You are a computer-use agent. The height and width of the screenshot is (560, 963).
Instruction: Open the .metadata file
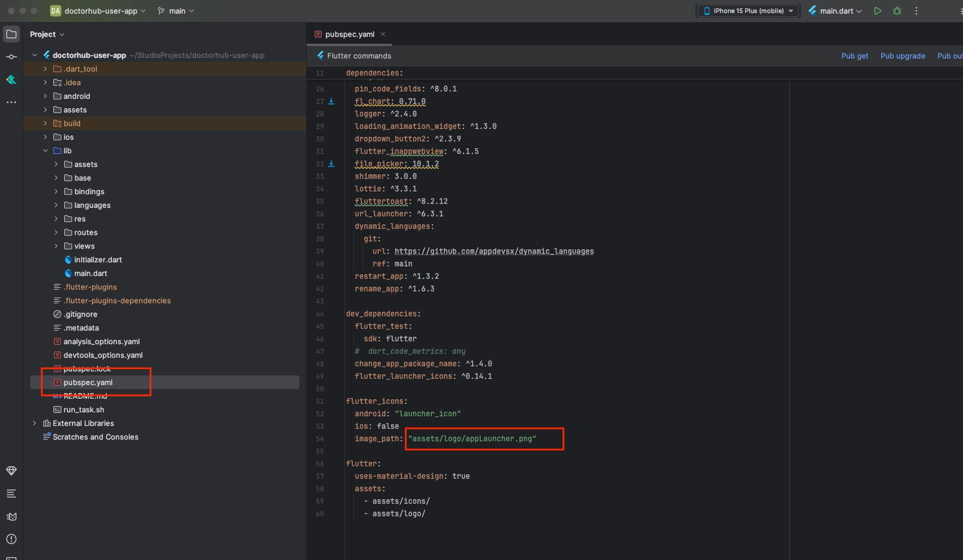tap(81, 328)
